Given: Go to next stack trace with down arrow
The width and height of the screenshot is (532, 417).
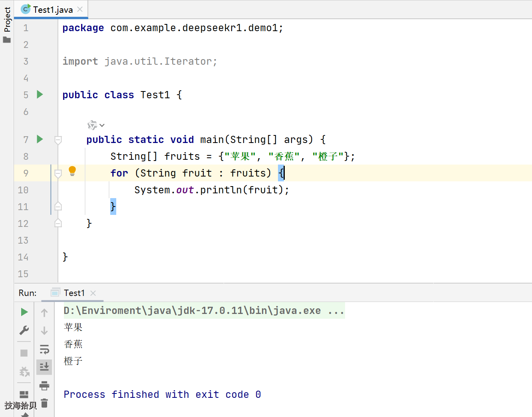Looking at the screenshot, I should (44, 331).
